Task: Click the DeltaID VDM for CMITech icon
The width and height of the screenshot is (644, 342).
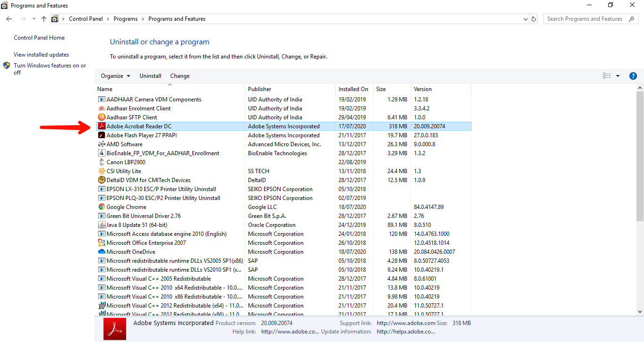Action: click(x=101, y=180)
